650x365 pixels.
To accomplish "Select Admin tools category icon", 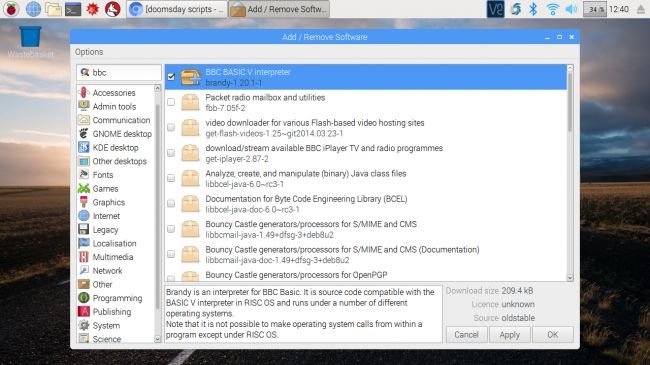I will [x=83, y=106].
